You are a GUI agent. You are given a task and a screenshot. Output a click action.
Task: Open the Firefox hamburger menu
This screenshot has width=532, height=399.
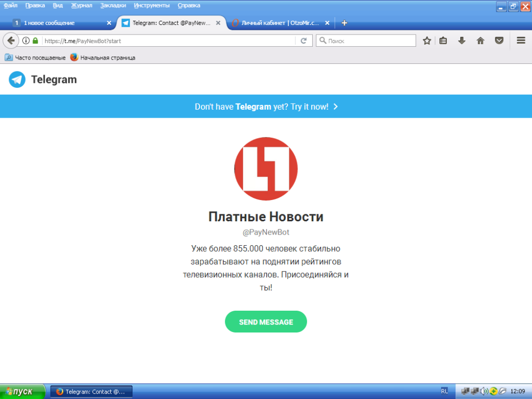coord(521,41)
